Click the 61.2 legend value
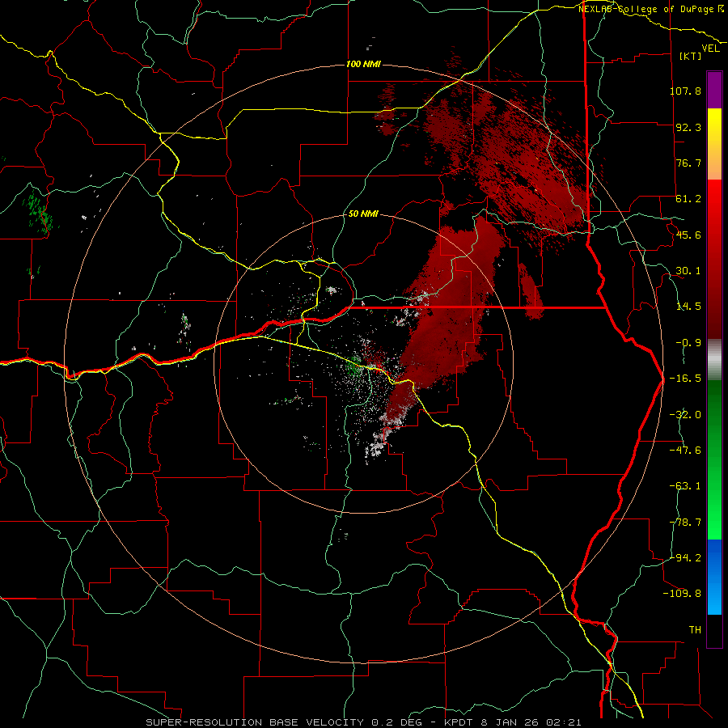This screenshot has width=728, height=728. [x=688, y=199]
